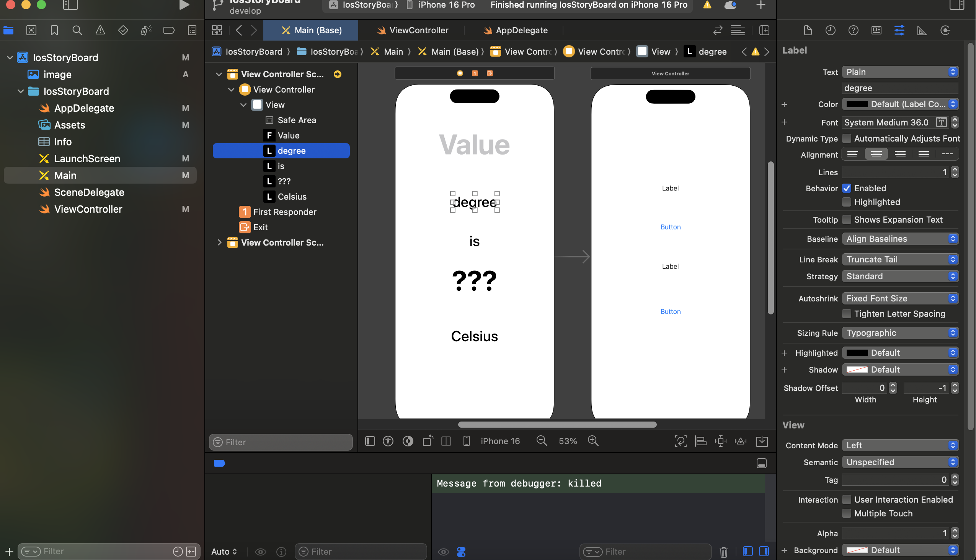
Task: Check the Highlighted behavior checkbox
Action: tap(847, 202)
